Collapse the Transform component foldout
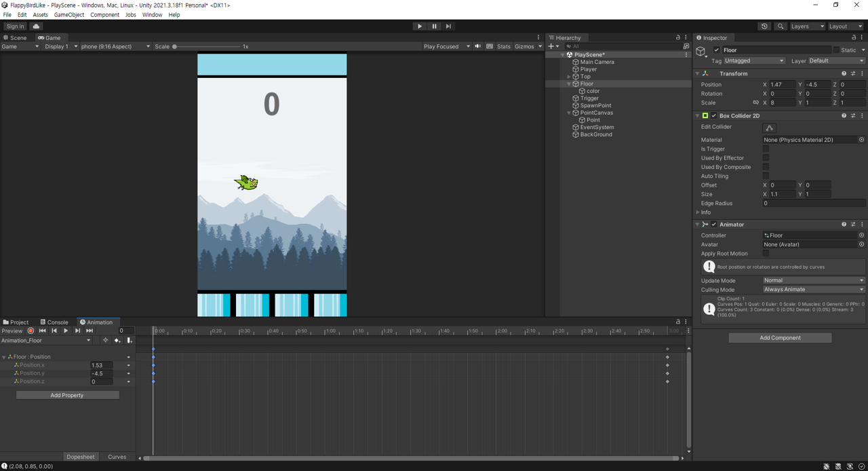This screenshot has width=868, height=471. pos(697,74)
